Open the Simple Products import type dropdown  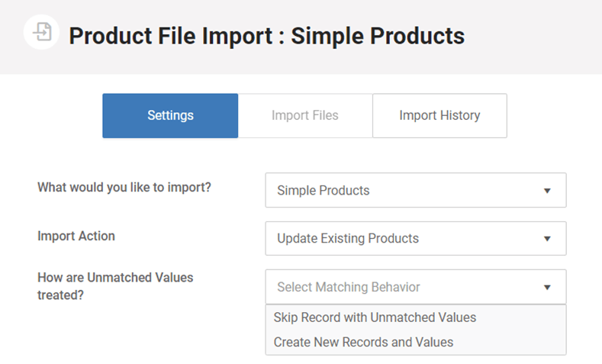click(416, 190)
